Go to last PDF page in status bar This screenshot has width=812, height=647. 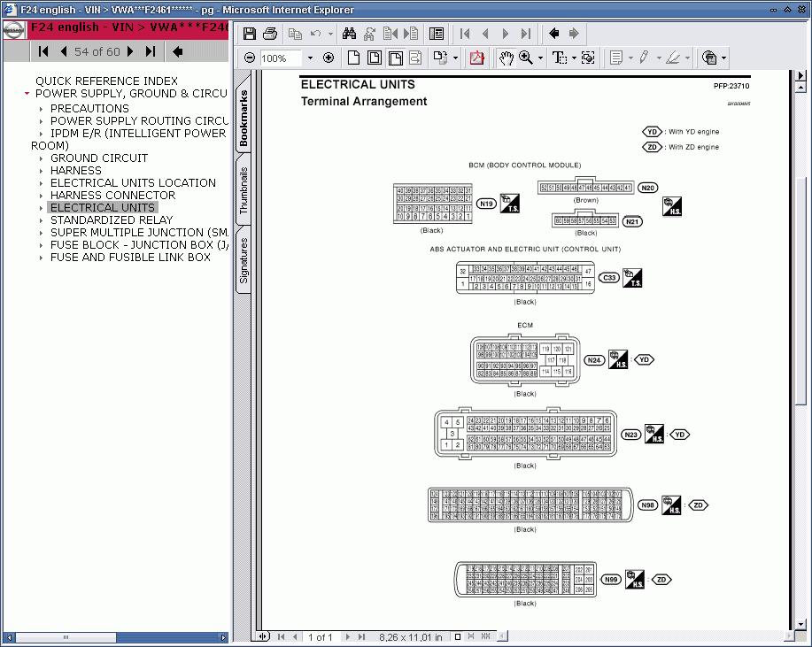pos(361,637)
